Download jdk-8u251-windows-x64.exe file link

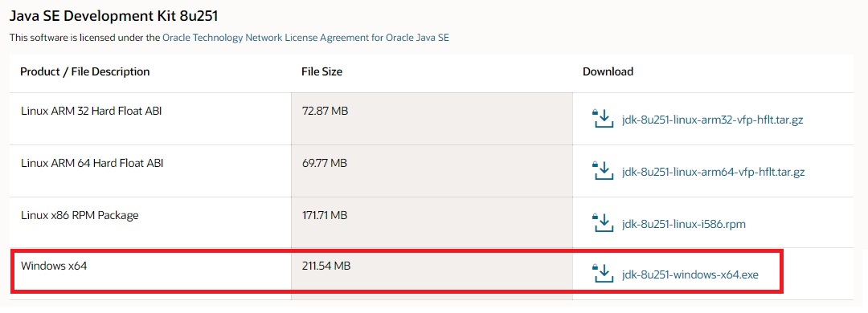click(690, 274)
